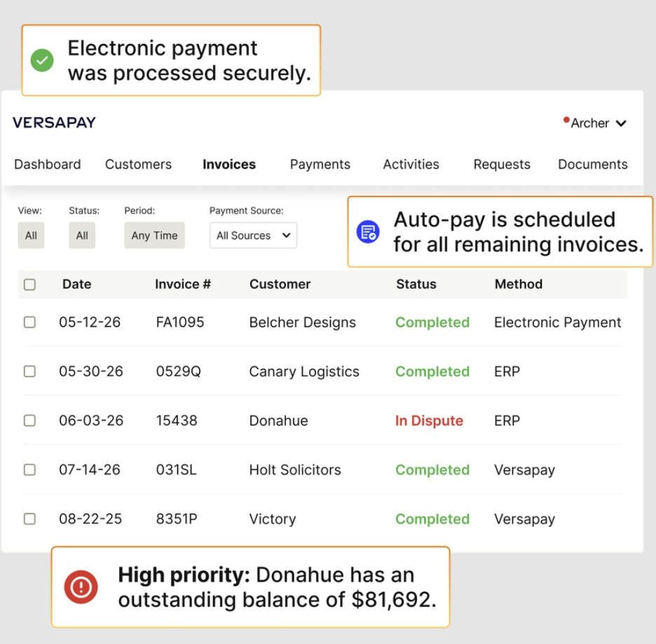
Task: Check the Holt Solicitors invoice checkbox
Action: click(x=29, y=470)
